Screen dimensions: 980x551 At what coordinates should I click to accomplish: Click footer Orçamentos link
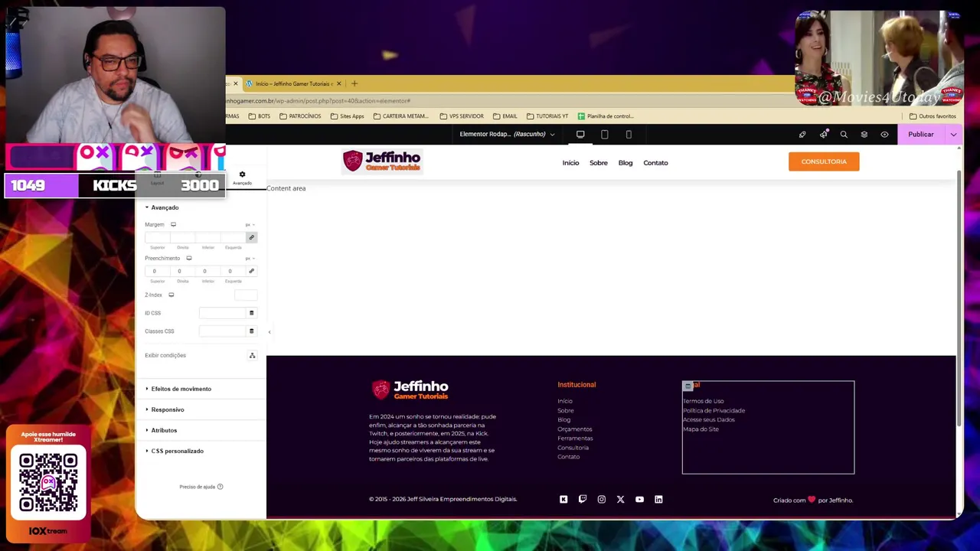coord(574,429)
